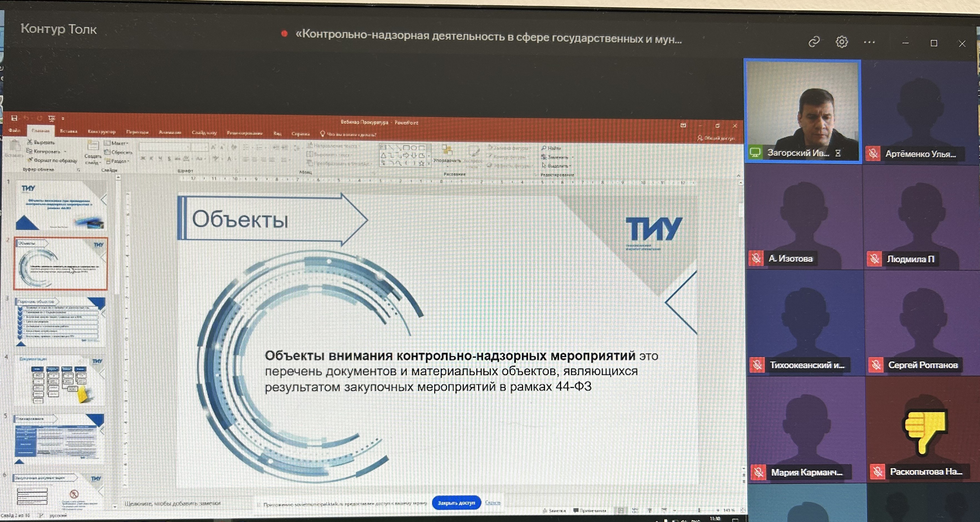Toggle underline Ч formatting
This screenshot has width=980, height=522.
coord(160,158)
